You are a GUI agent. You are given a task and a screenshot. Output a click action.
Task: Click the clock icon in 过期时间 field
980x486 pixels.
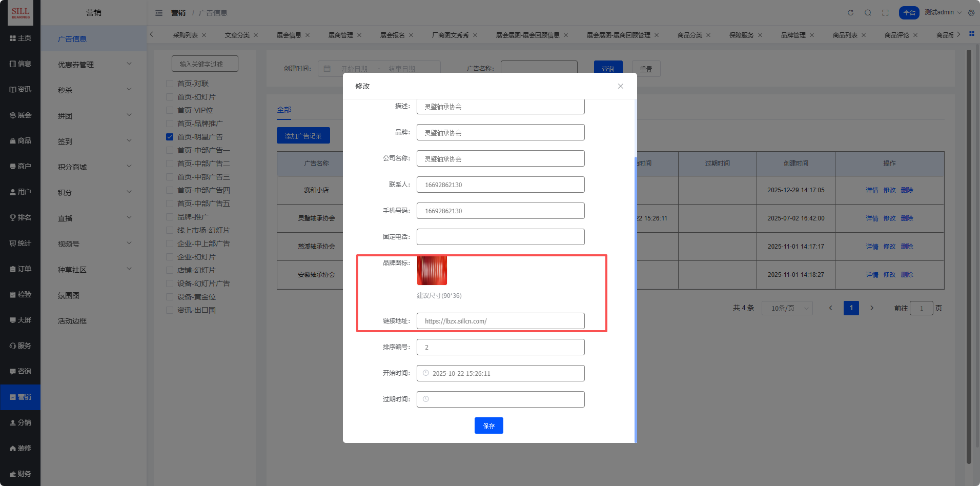tap(426, 399)
